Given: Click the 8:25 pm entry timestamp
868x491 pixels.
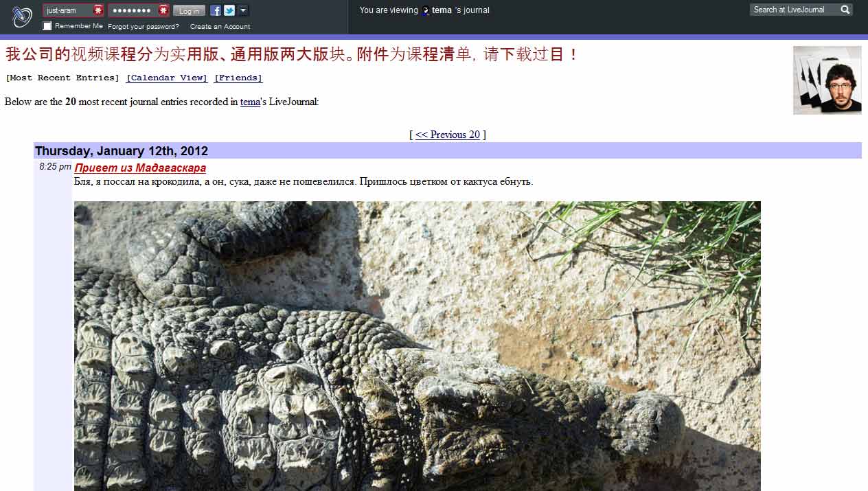Looking at the screenshot, I should click(x=56, y=167).
